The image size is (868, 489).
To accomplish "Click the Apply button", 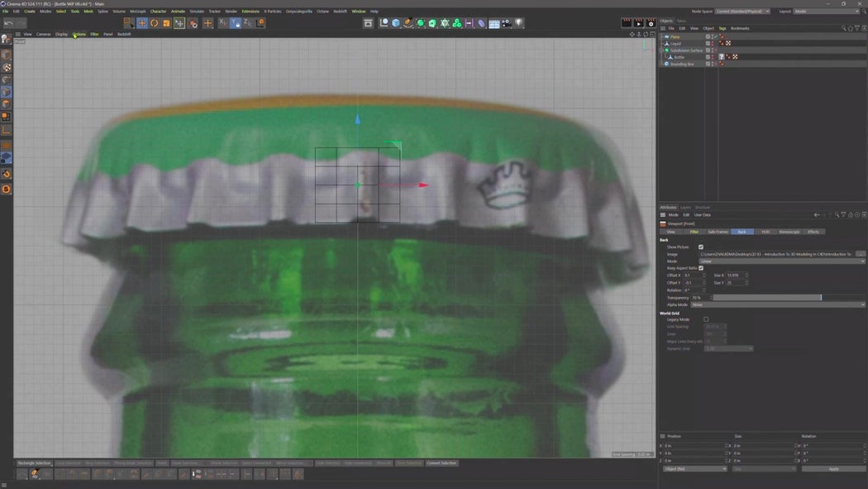I will point(833,469).
